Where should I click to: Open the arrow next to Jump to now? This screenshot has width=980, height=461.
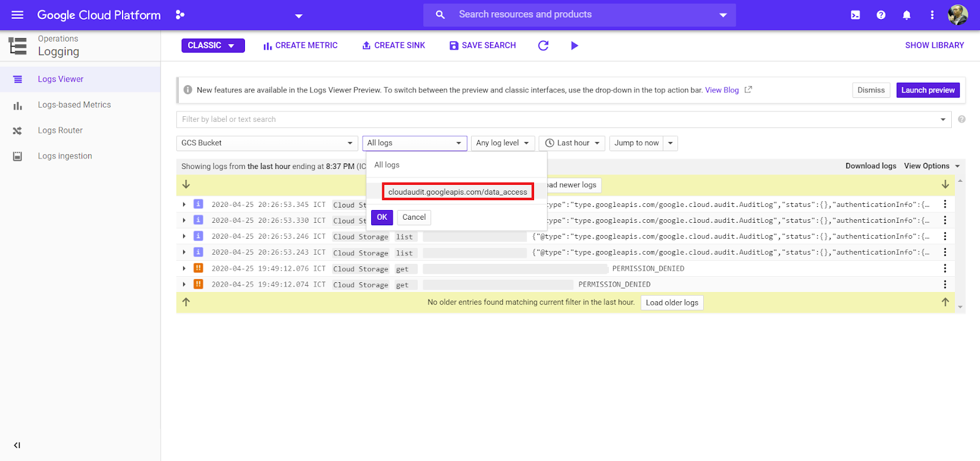click(671, 143)
